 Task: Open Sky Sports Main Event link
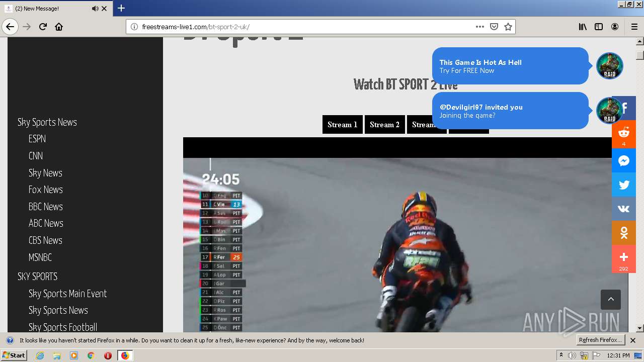[68, 294]
